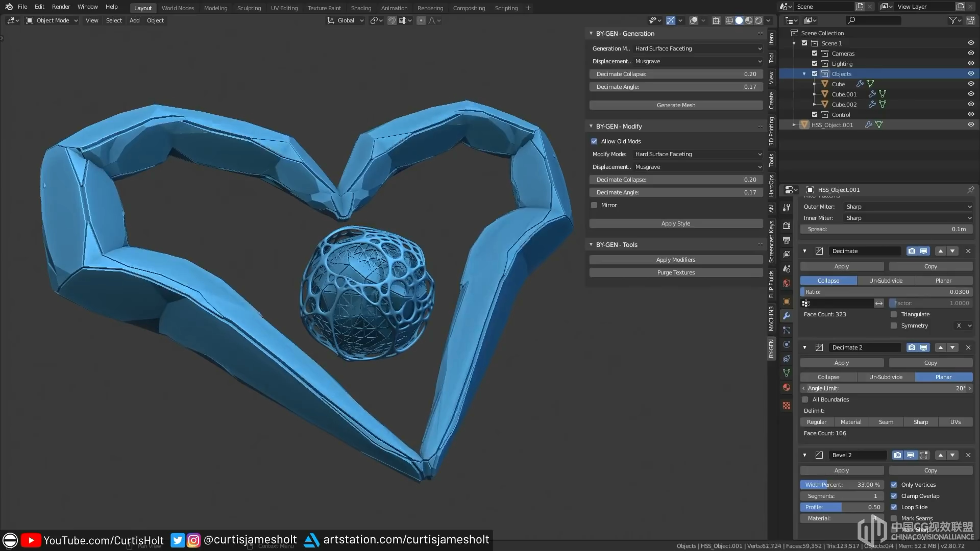This screenshot has width=980, height=551.
Task: Toggle Clamp Overlap checkbox
Action: [x=894, y=496]
